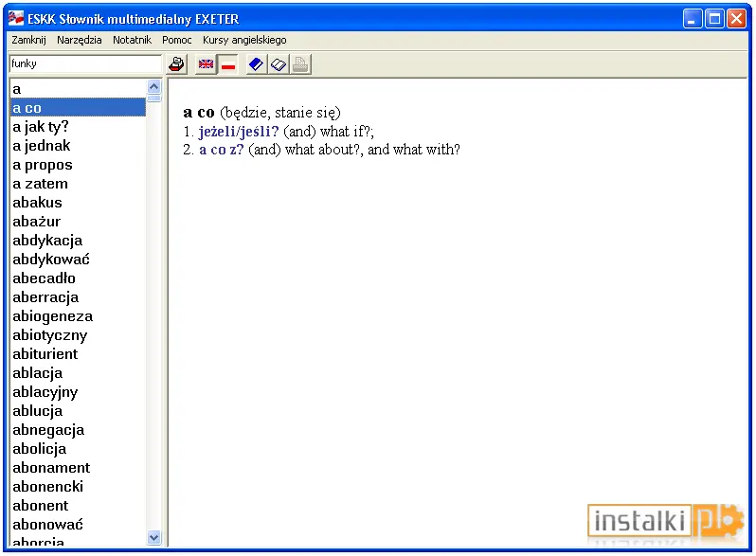Select the Polish flag dictionary button
756x556 pixels.
[x=228, y=64]
